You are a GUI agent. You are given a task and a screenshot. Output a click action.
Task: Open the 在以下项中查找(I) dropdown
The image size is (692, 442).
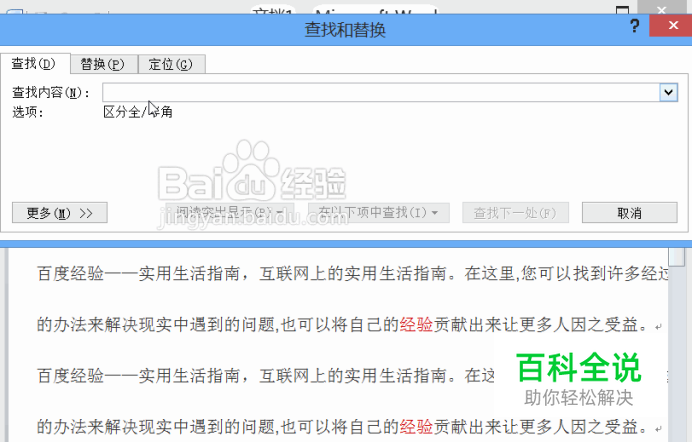[x=379, y=213]
